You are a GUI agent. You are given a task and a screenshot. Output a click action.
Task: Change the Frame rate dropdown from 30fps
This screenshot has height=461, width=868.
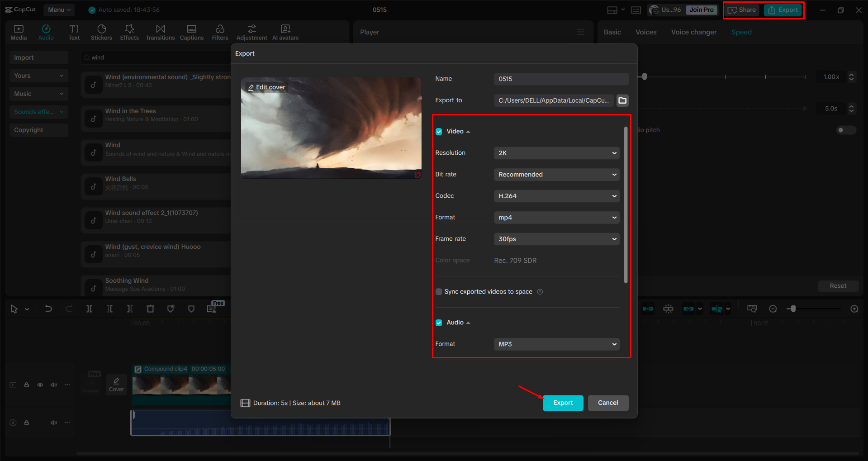[556, 239]
